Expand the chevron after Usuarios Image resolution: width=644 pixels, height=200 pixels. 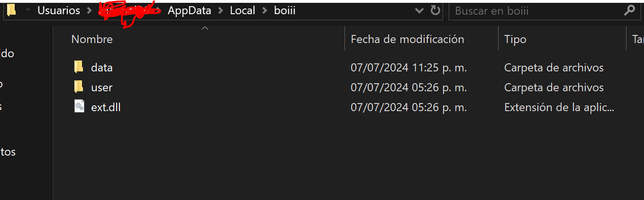(x=90, y=10)
